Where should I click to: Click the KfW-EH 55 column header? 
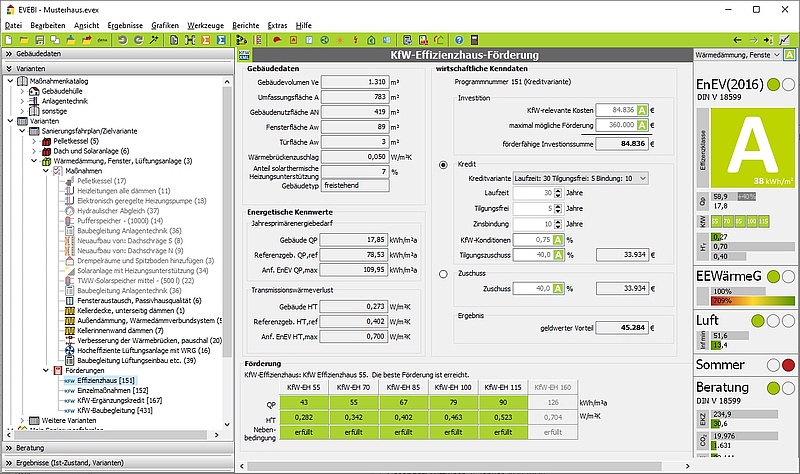(x=304, y=387)
